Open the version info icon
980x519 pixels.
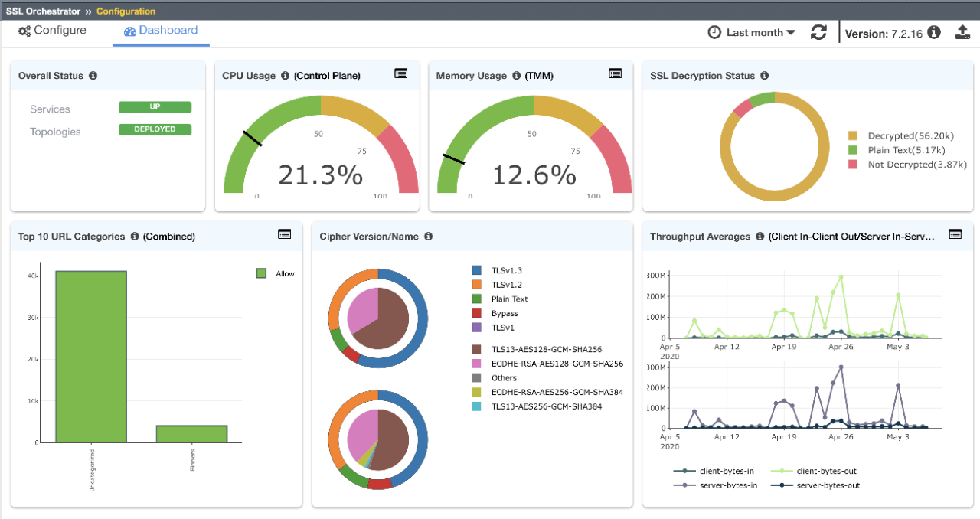point(934,32)
